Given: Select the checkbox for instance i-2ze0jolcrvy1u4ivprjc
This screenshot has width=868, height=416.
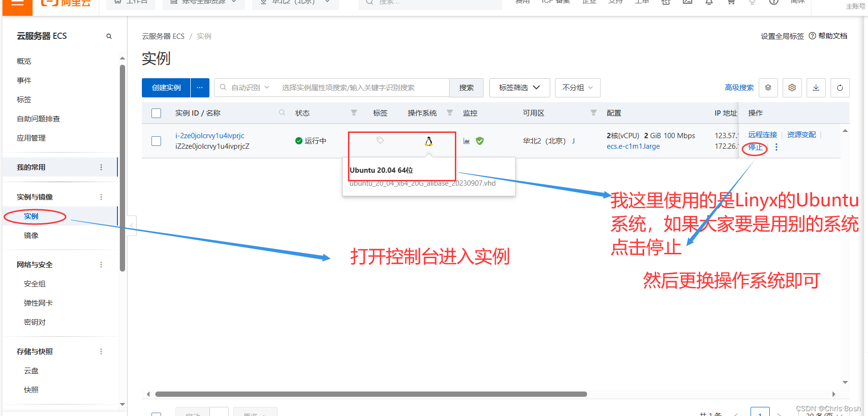Looking at the screenshot, I should click(x=156, y=141).
